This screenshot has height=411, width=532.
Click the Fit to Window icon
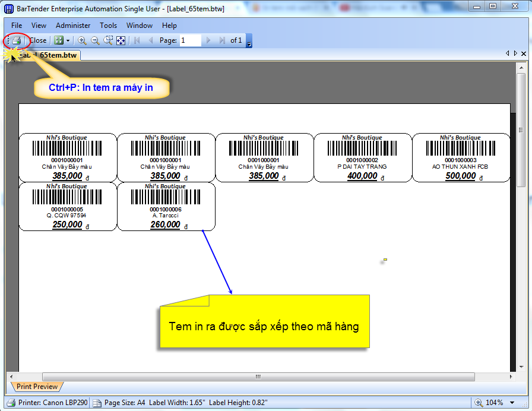coord(121,40)
